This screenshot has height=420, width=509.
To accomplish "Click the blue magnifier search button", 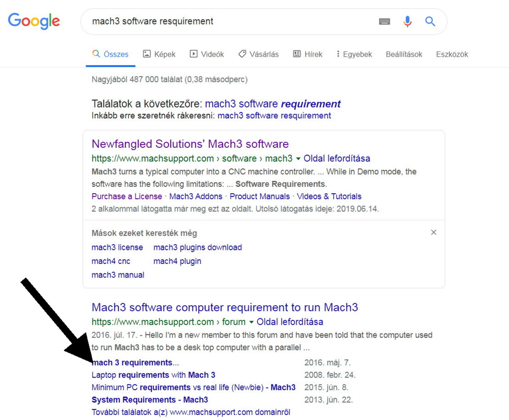I will click(430, 21).
